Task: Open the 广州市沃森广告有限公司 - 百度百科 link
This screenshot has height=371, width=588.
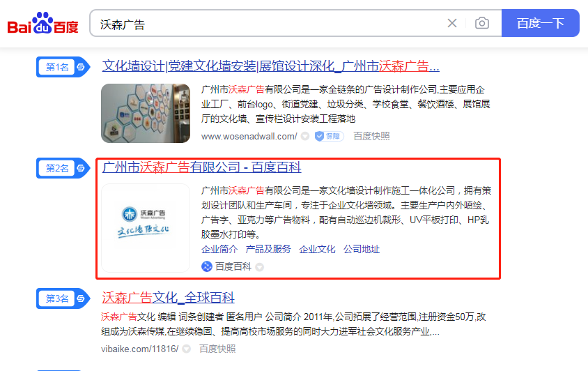Action: [201, 167]
